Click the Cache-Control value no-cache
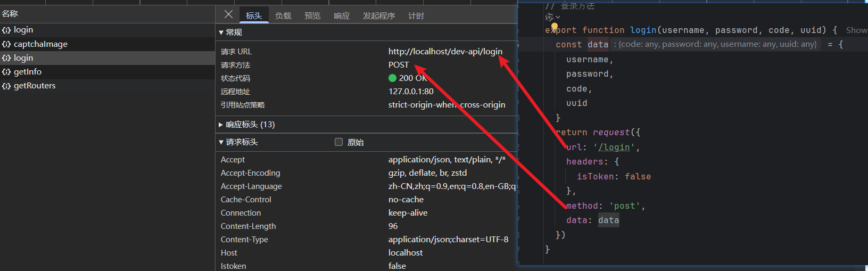 coord(406,199)
